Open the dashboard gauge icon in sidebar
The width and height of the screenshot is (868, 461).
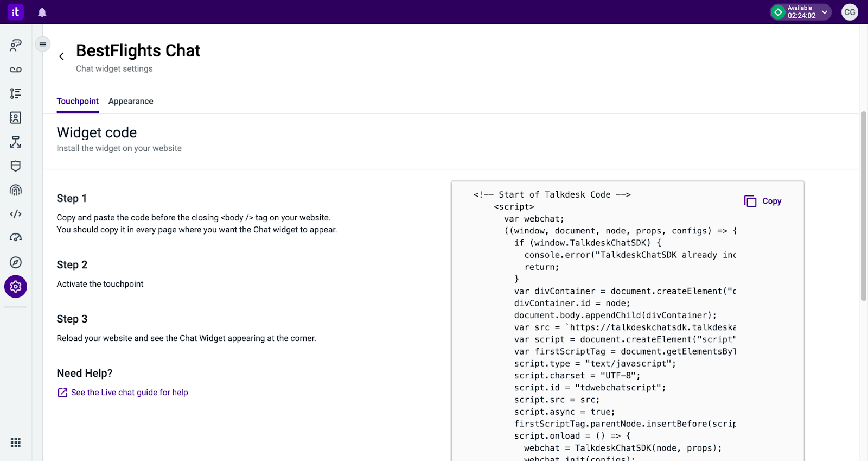16,237
